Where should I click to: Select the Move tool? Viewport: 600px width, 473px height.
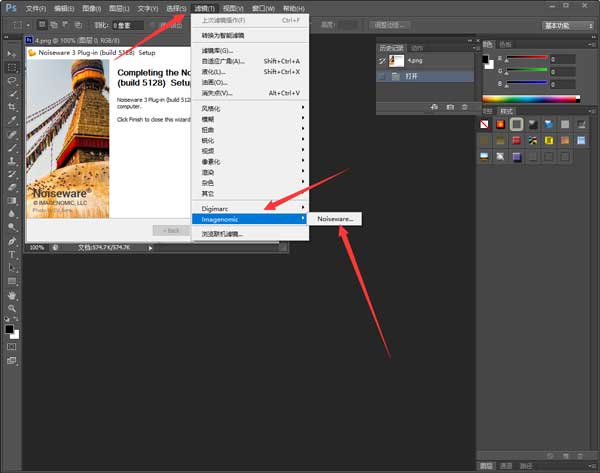[12, 54]
